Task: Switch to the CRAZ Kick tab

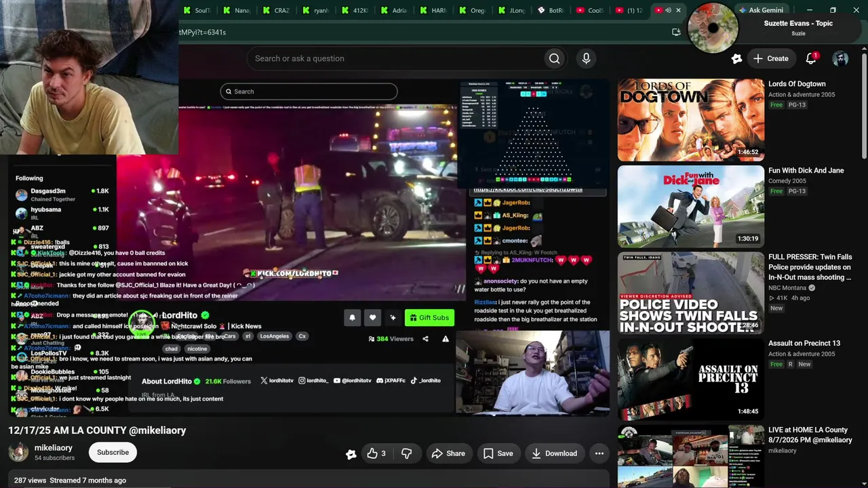Action: (x=275, y=10)
